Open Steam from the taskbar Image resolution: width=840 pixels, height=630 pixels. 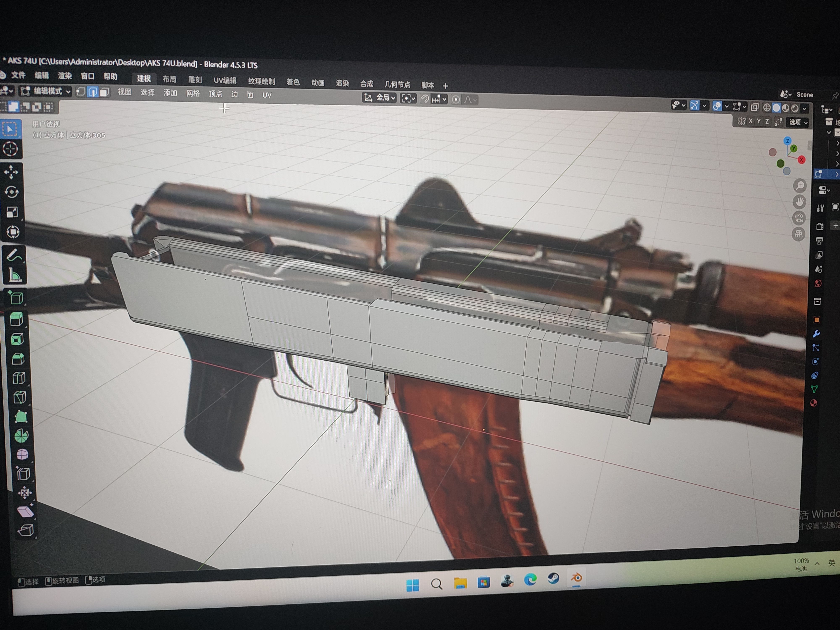553,579
